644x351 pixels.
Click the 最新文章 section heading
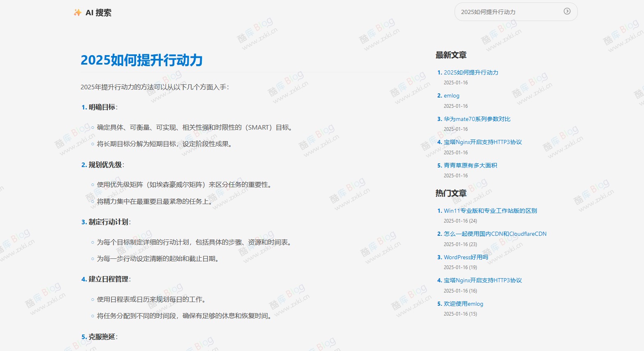coord(450,55)
